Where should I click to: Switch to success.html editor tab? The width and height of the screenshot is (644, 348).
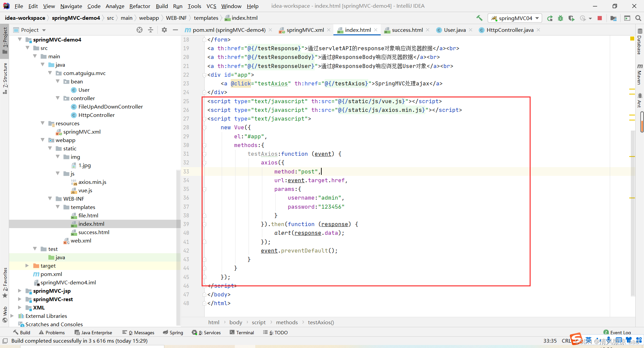[x=407, y=30]
